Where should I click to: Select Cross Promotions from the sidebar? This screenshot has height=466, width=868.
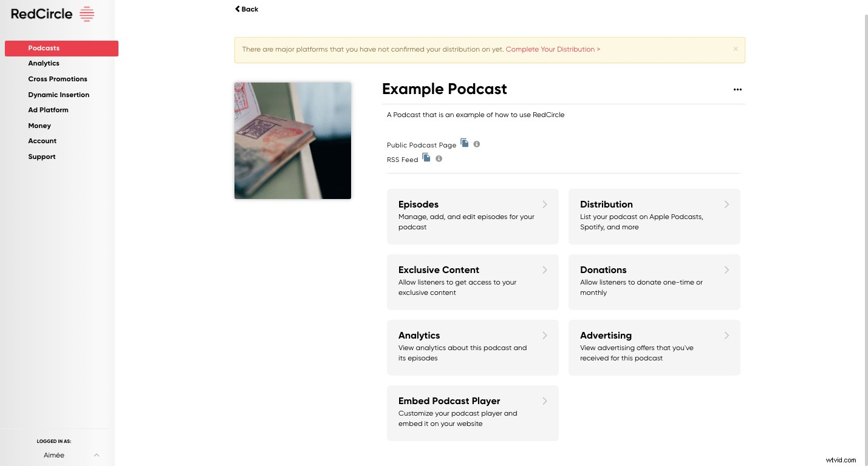[x=57, y=79]
